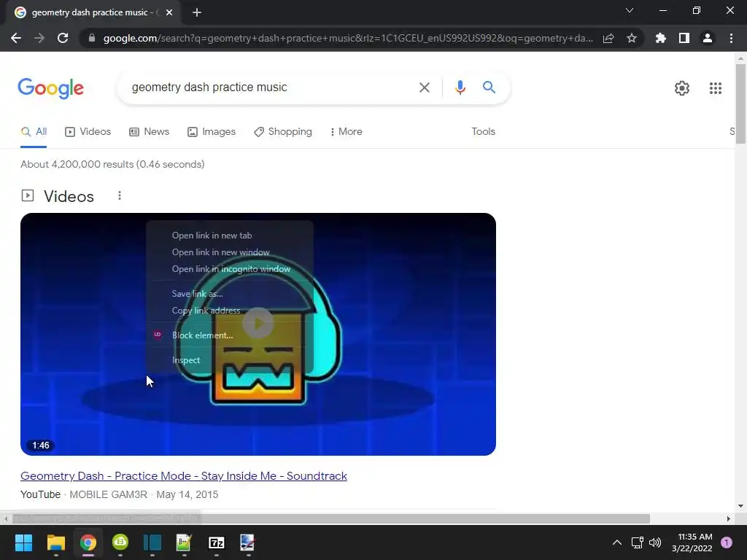Image resolution: width=747 pixels, height=560 pixels.
Task: Click the scroll right arrow
Action: tap(728, 518)
